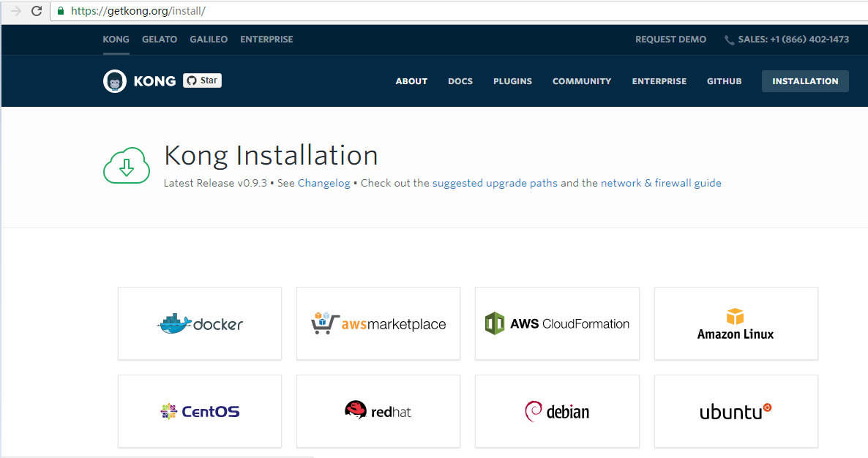Click the INSTALLATION button

805,81
